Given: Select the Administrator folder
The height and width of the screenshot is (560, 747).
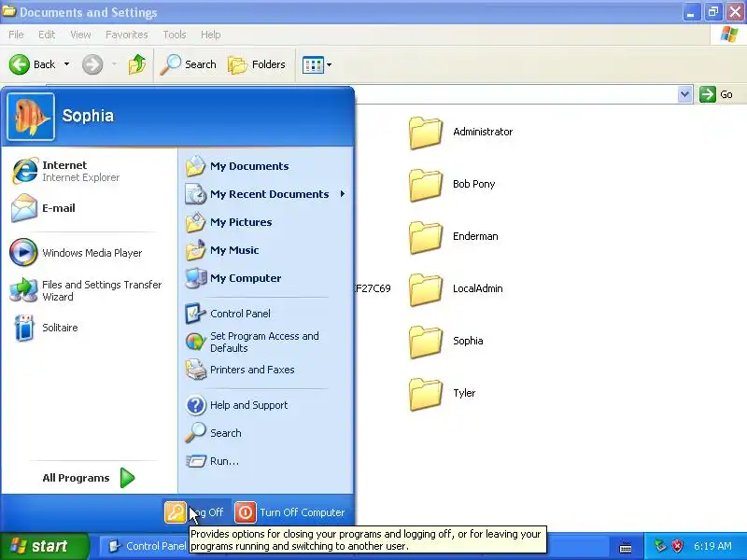Looking at the screenshot, I should (461, 133).
